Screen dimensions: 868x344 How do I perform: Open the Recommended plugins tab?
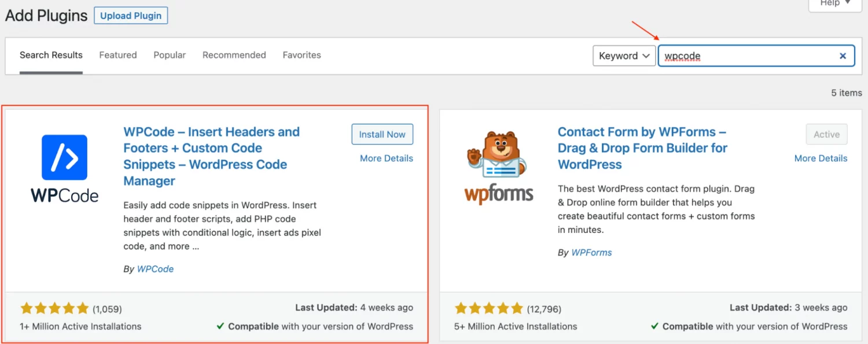[x=234, y=56]
